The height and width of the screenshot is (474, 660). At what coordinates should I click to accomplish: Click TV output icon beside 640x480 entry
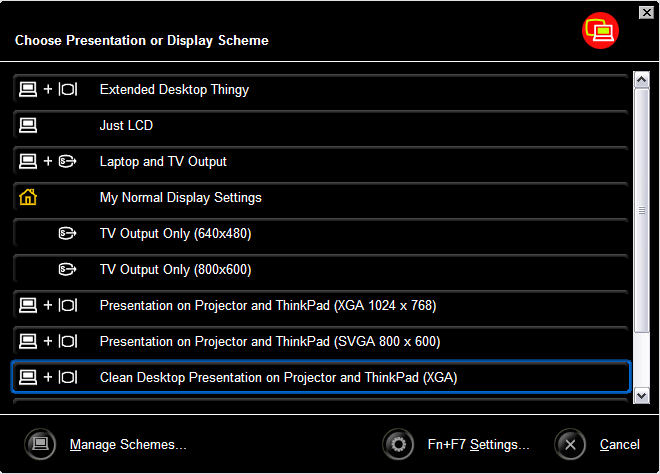coord(68,234)
